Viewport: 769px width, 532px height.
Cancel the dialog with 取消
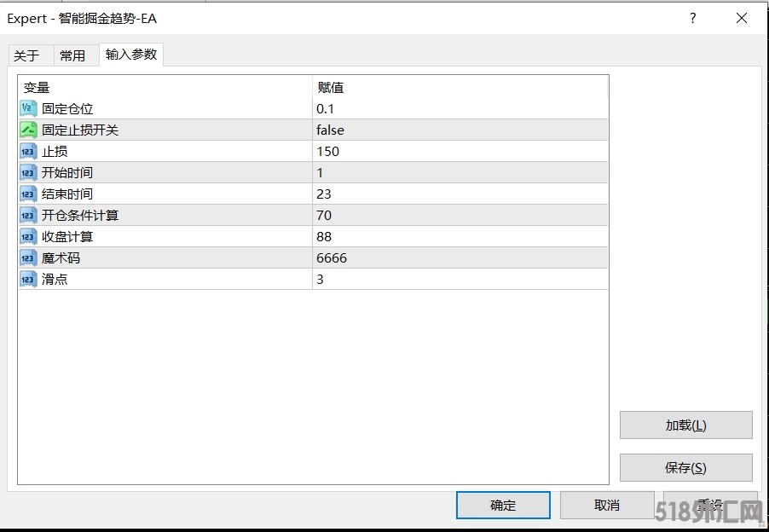(606, 505)
